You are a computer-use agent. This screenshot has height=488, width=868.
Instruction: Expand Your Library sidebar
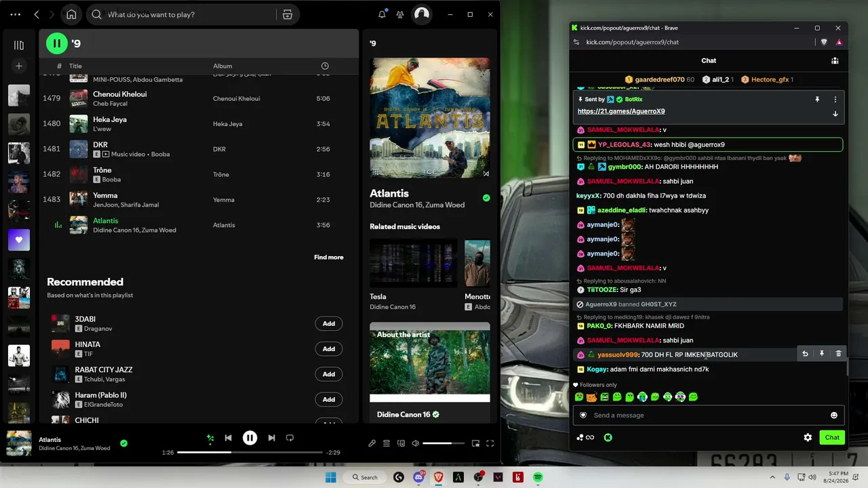pyautogui.click(x=19, y=45)
